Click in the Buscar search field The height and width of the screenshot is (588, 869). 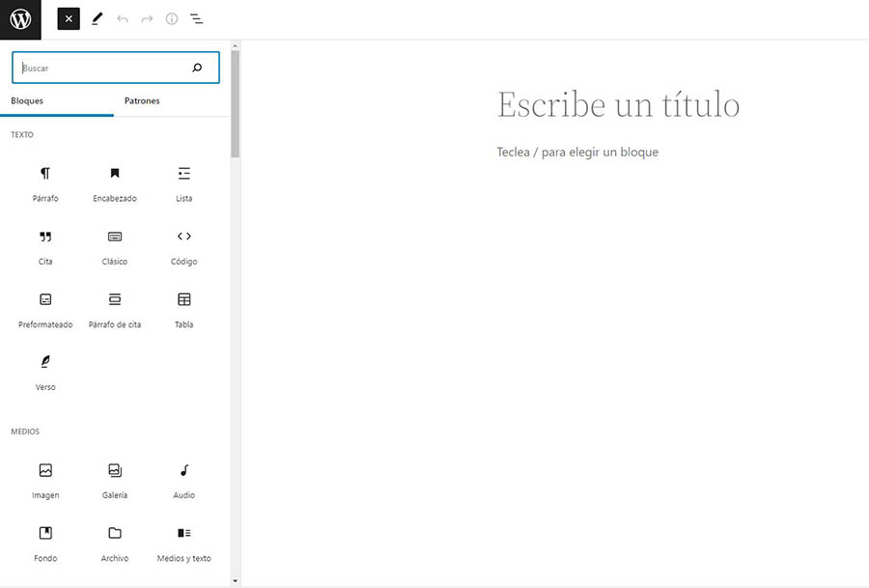[101, 69]
